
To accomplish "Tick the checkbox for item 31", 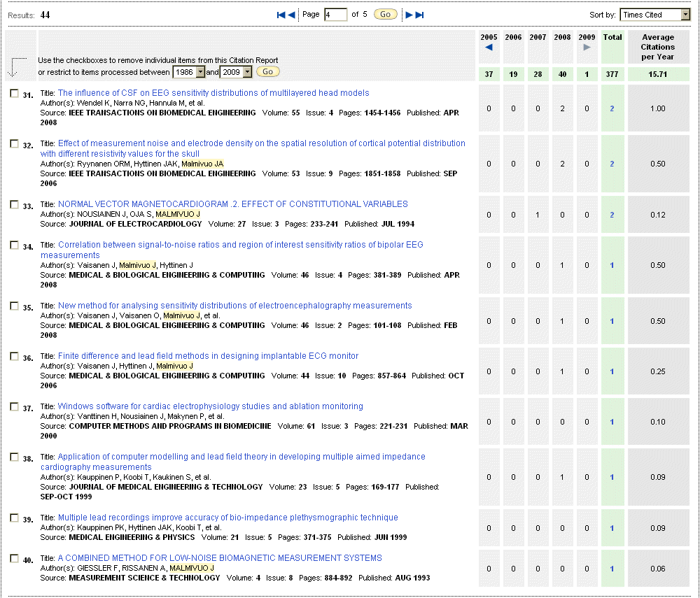I will tap(14, 93).
